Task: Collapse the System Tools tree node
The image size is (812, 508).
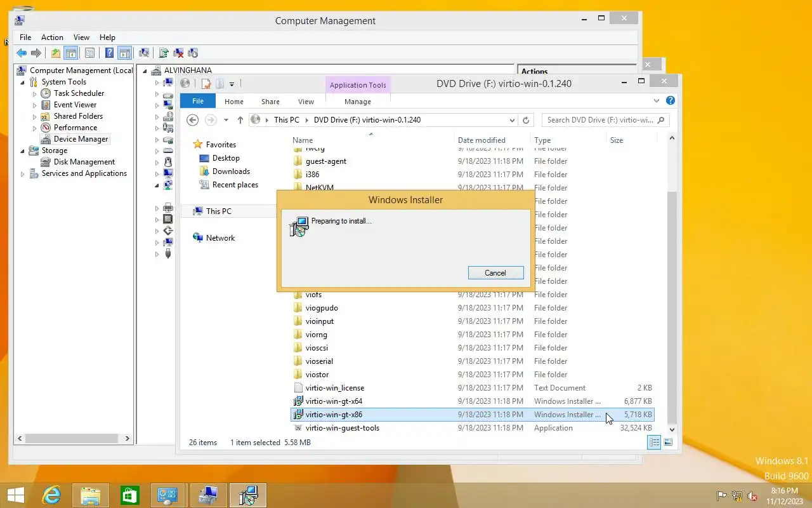Action: [x=23, y=83]
